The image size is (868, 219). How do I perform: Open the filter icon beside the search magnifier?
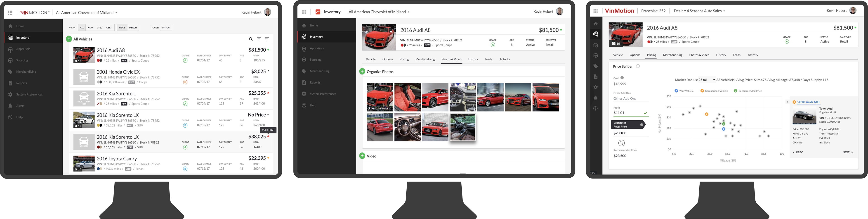(x=259, y=39)
